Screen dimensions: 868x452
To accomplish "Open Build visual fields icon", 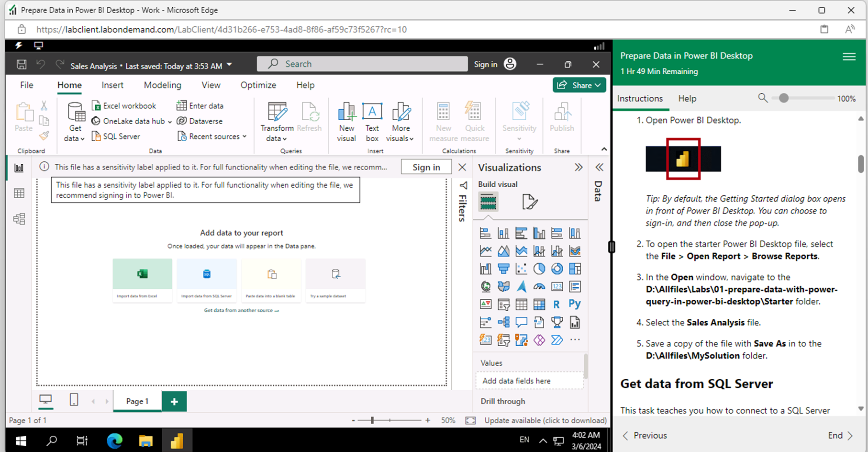I will click(x=488, y=202).
